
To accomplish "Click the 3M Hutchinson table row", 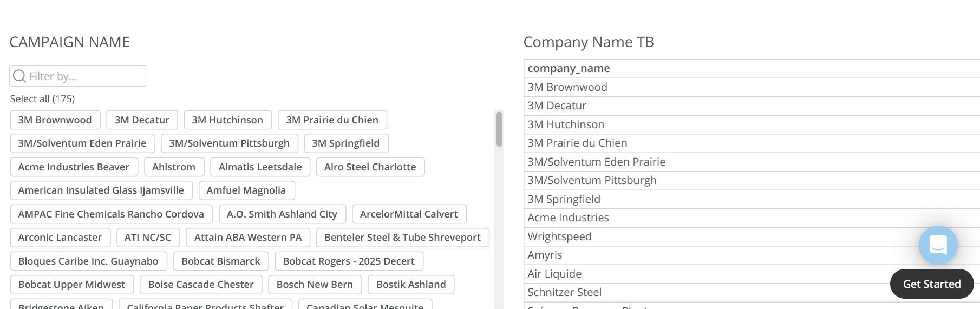I will coord(752,124).
